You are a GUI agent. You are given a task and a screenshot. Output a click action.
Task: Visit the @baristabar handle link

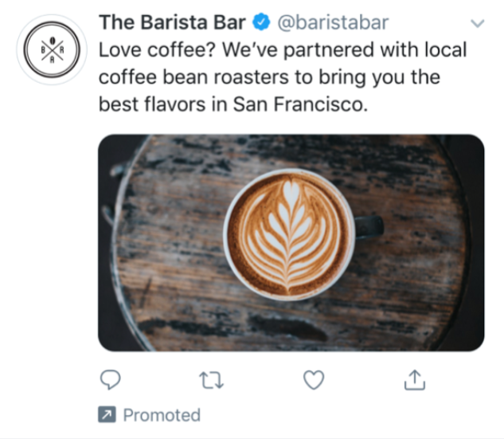pos(333,22)
